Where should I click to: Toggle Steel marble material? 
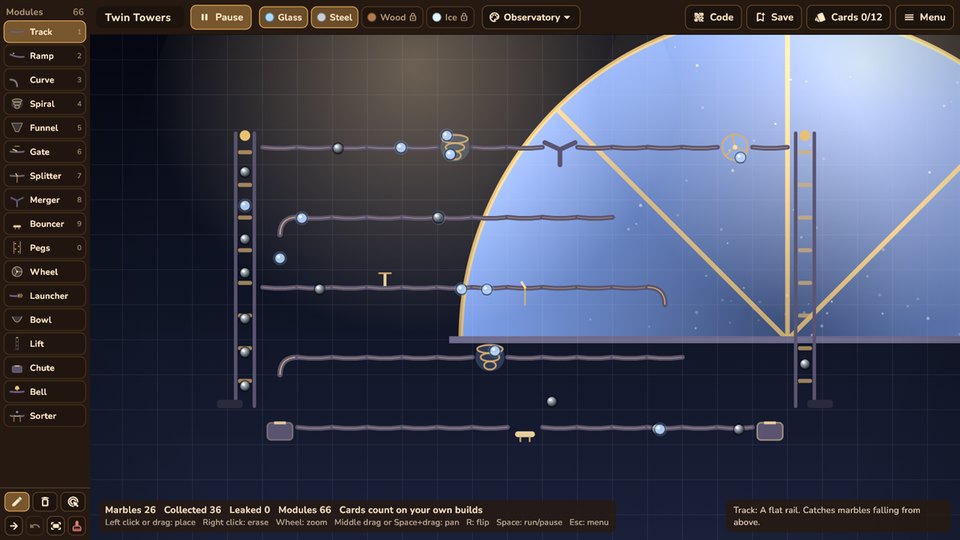point(334,17)
